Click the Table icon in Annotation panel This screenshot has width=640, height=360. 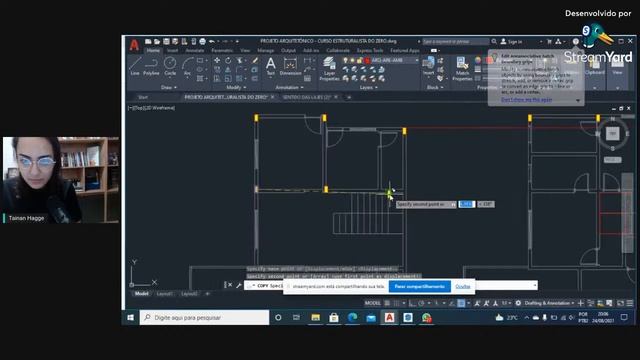307,78
